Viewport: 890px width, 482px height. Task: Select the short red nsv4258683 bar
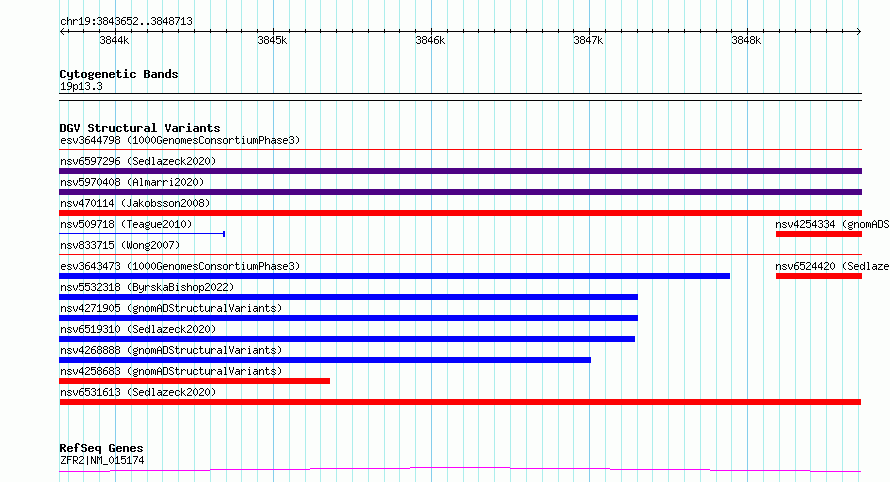[195, 381]
